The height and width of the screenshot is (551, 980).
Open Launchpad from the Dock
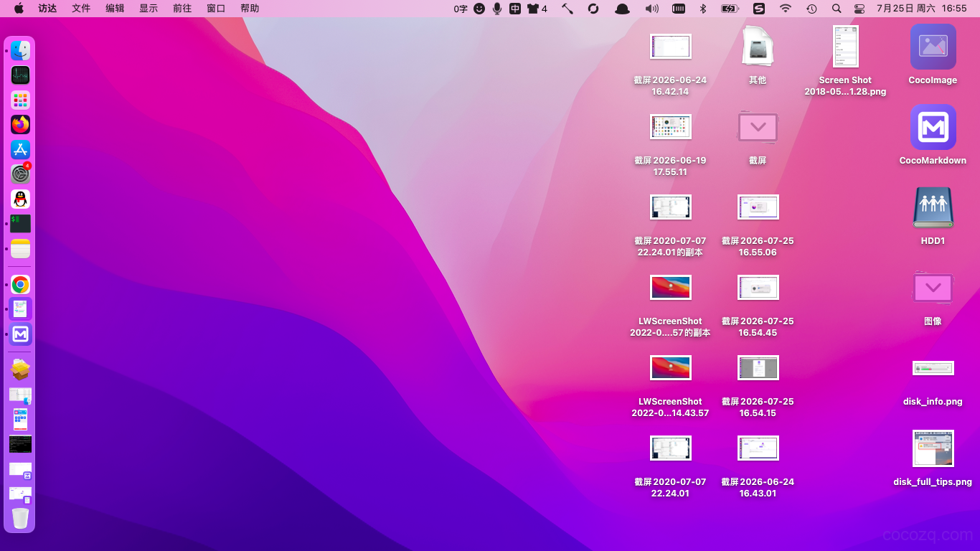coord(20,100)
